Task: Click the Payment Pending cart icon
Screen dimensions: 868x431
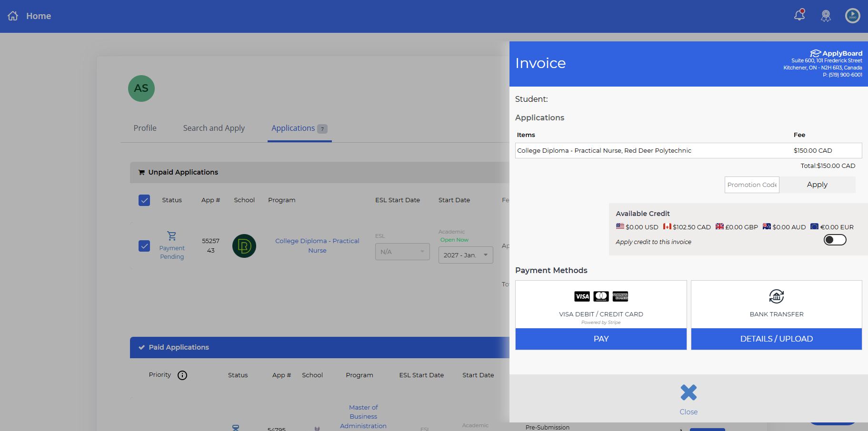Action: (x=172, y=235)
